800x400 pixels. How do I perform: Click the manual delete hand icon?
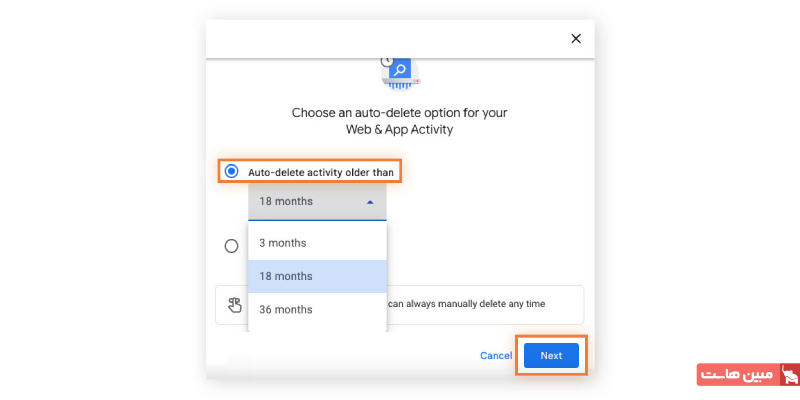point(236,305)
